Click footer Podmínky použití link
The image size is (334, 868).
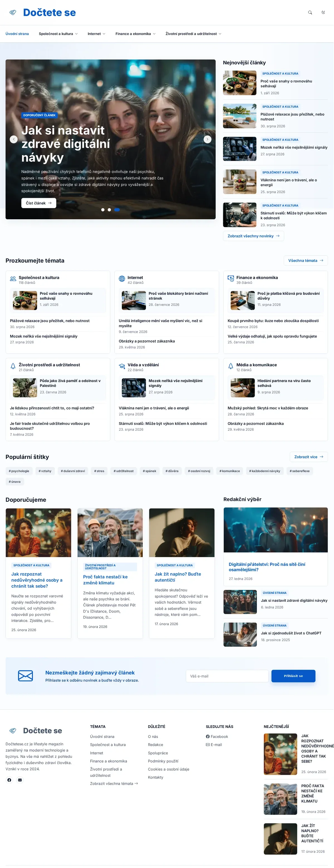point(163,761)
